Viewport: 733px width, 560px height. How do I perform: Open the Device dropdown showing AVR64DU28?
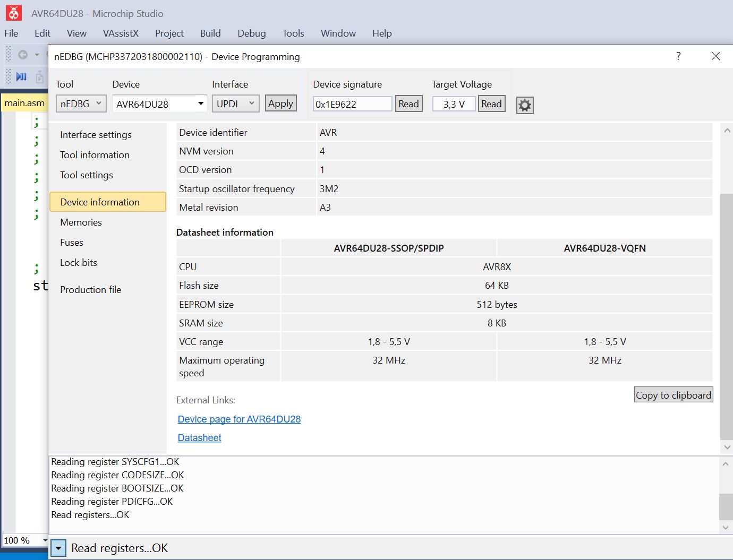click(x=160, y=104)
